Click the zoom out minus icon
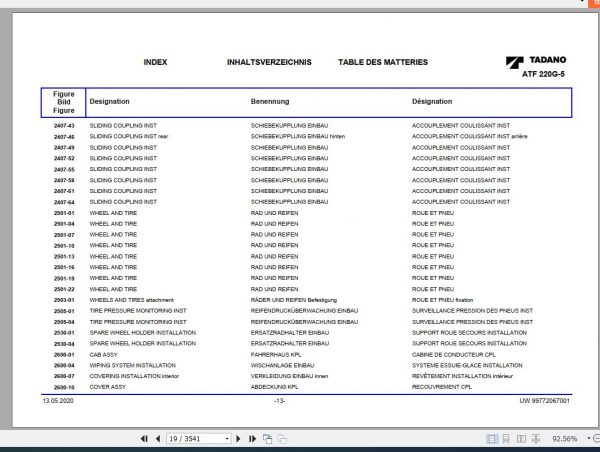Screen dimensions: 600x452 [x=596, y=438]
